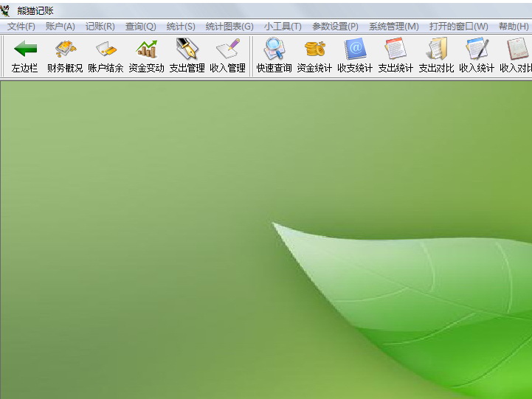Open 支出管理 pen icon

click(187, 50)
